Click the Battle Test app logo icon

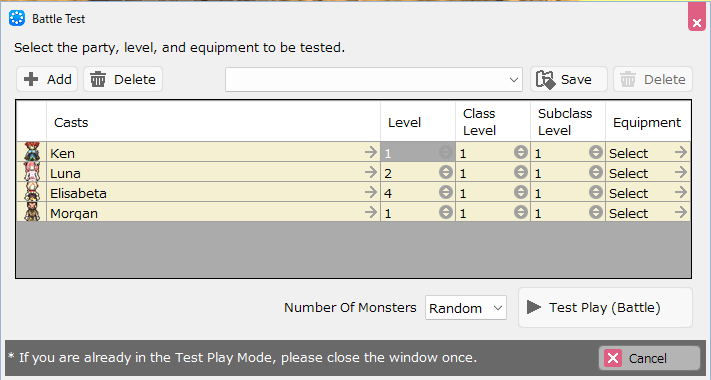coord(17,19)
